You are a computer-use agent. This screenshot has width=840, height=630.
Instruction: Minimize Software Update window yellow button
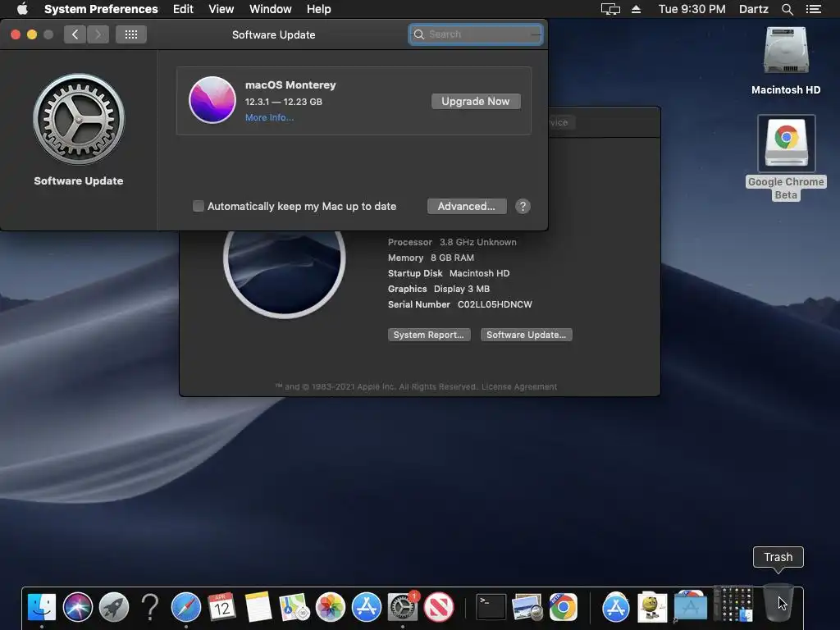(32, 34)
